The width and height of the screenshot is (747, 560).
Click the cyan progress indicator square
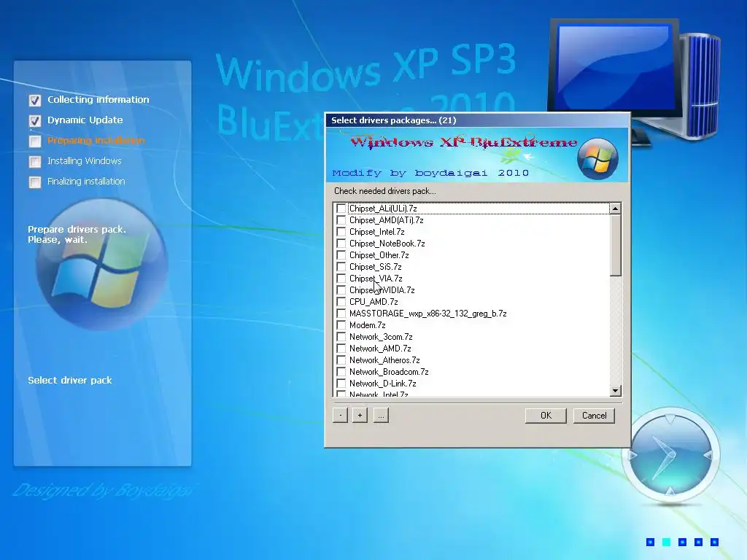tap(667, 542)
